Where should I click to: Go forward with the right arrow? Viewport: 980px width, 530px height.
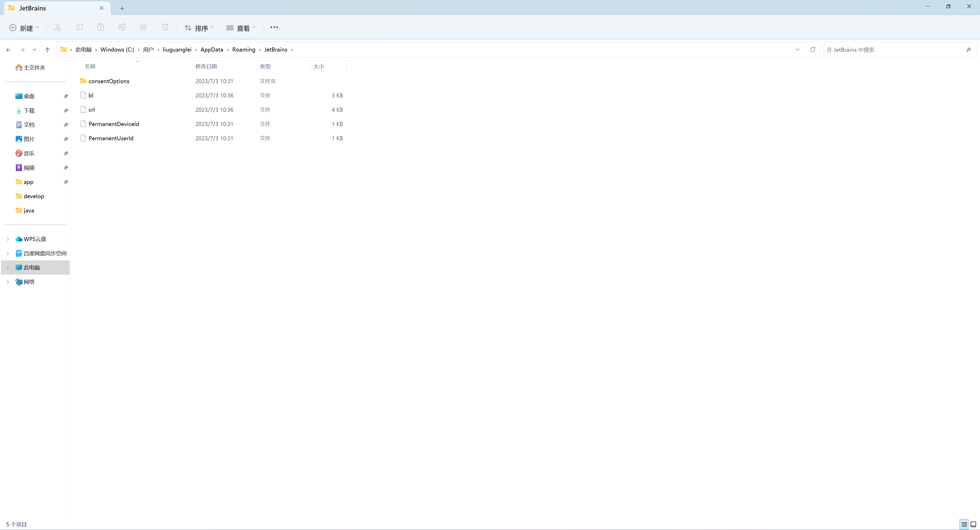point(22,50)
